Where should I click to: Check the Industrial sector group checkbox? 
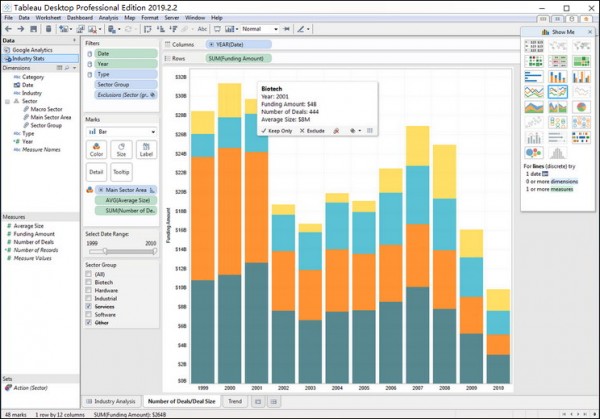click(x=89, y=298)
